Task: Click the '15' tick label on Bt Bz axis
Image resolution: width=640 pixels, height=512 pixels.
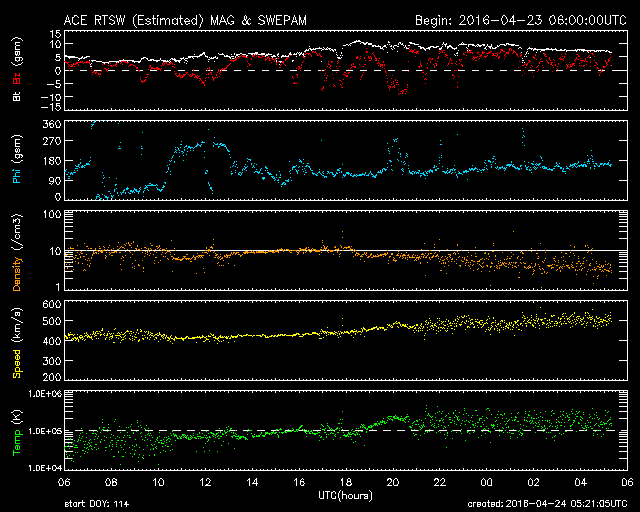Action: click(56, 34)
